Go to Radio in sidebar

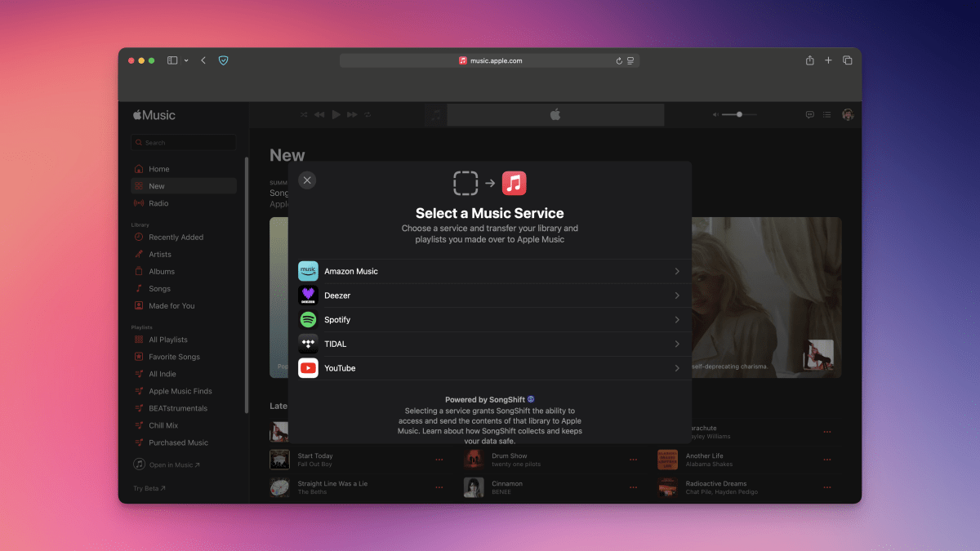click(158, 203)
